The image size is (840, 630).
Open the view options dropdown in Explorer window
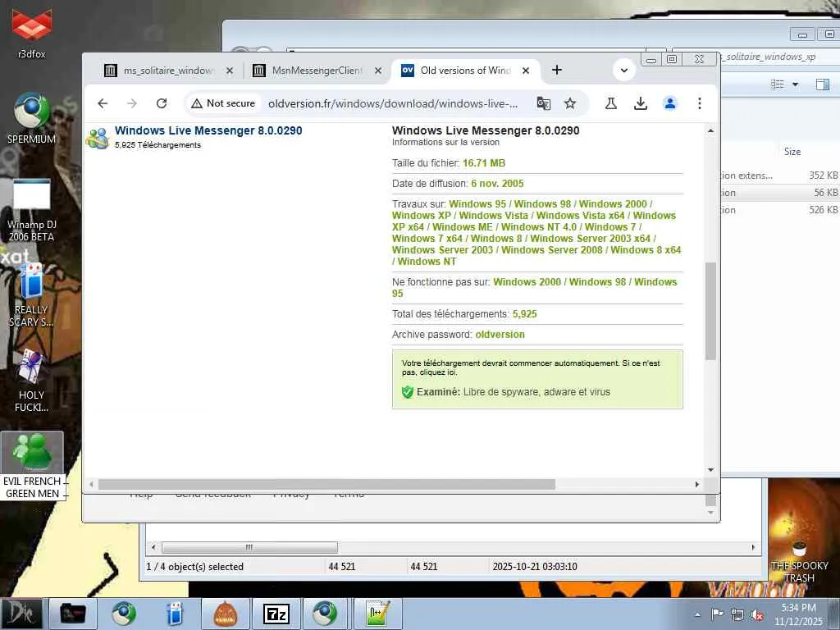pyautogui.click(x=795, y=84)
